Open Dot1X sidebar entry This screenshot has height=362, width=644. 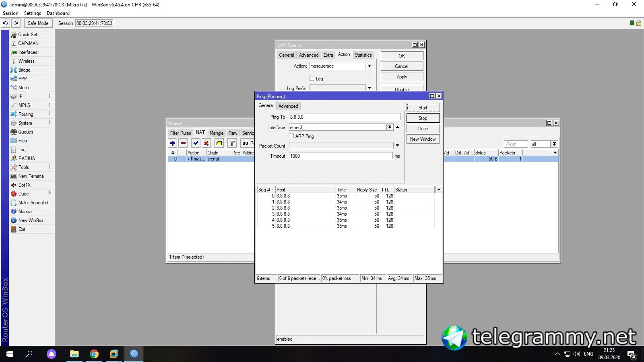tap(24, 185)
